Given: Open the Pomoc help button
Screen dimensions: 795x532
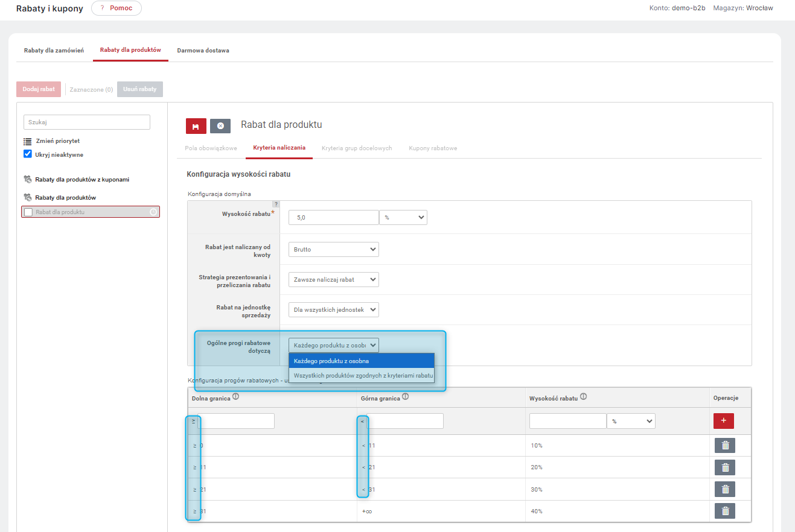Looking at the screenshot, I should coord(117,8).
